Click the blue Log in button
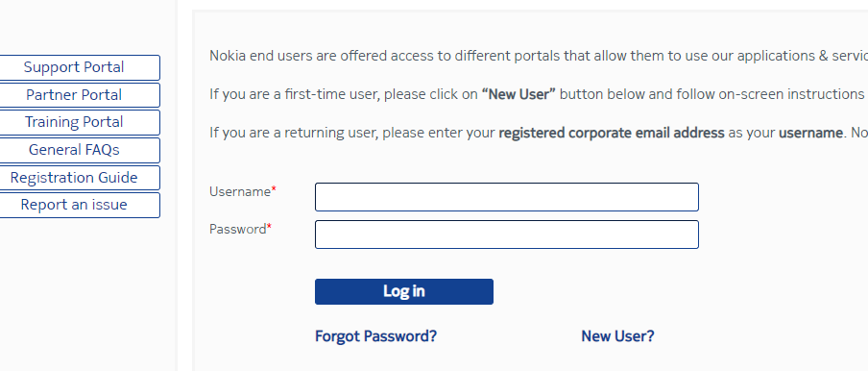868x371 pixels. point(404,292)
